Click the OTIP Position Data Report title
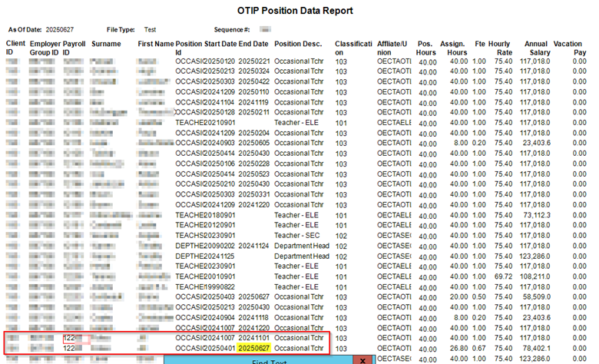Screen dimensions: 599x364 (x=295, y=11)
